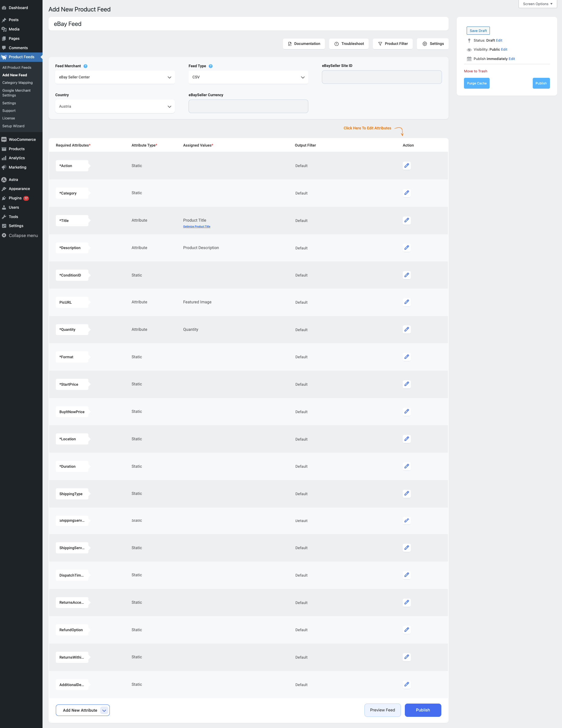Image resolution: width=562 pixels, height=728 pixels.
Task: Expand Screen Options panel
Action: pos(538,4)
